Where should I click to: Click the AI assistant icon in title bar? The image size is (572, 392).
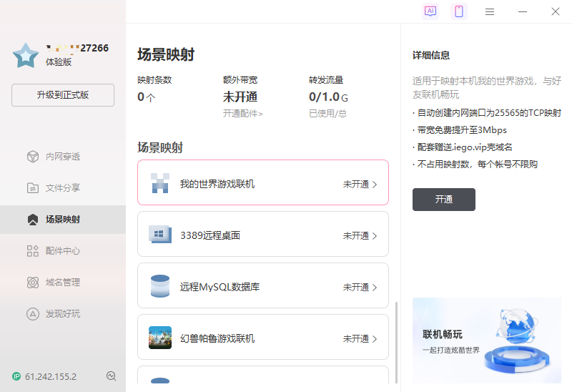click(x=430, y=11)
